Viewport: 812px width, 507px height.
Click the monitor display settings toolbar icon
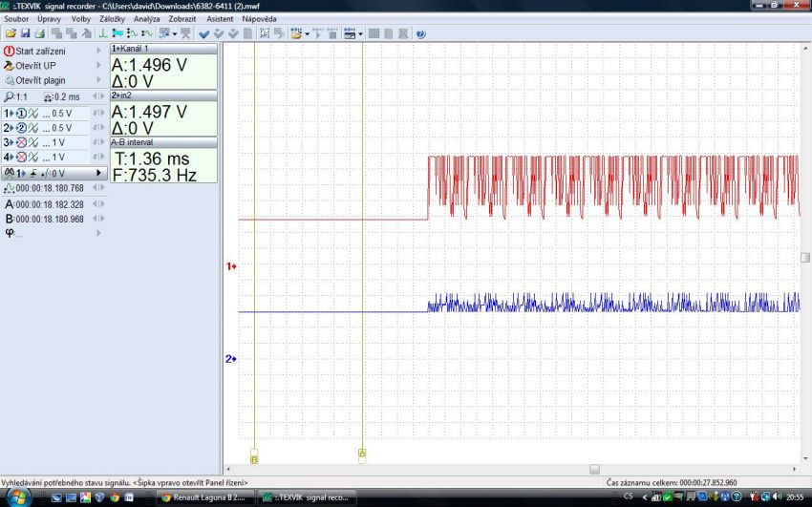(x=164, y=33)
